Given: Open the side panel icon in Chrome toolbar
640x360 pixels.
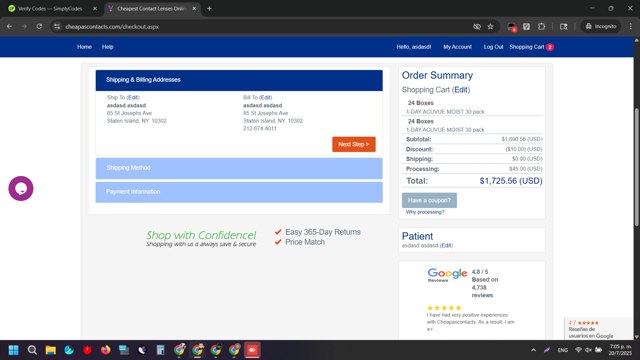Looking at the screenshot, I should click(x=564, y=27).
